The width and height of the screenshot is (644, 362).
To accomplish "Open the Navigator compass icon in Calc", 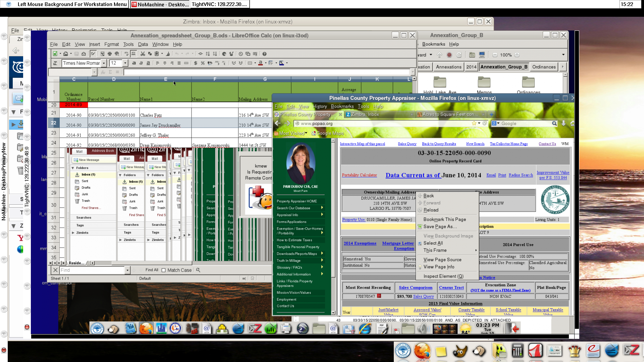I will 241,54.
